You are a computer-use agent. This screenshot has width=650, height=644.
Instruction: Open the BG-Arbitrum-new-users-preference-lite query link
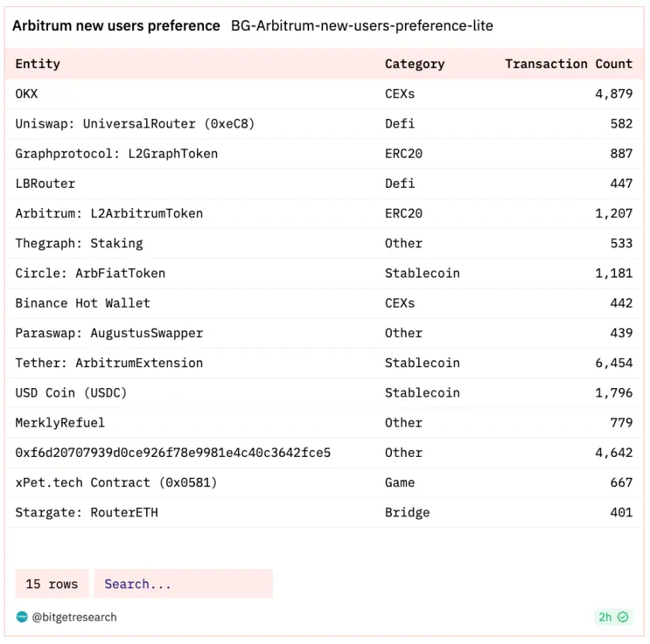362,26
